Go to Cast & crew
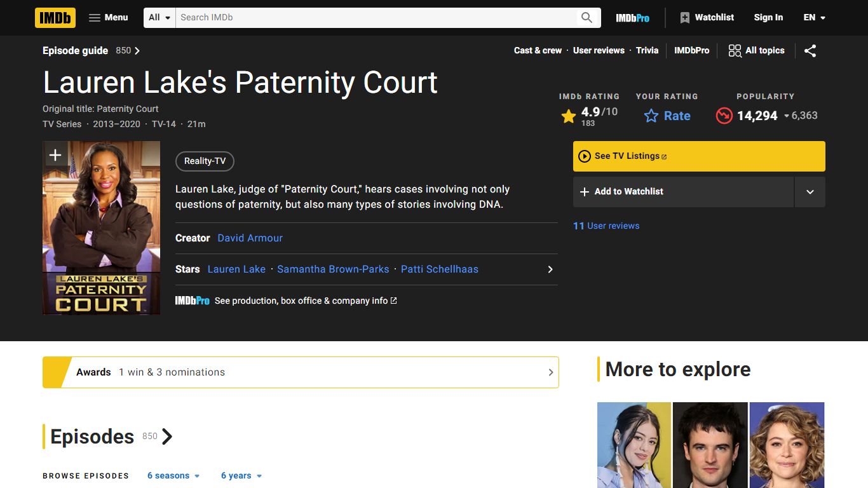The image size is (868, 488). (x=538, y=51)
